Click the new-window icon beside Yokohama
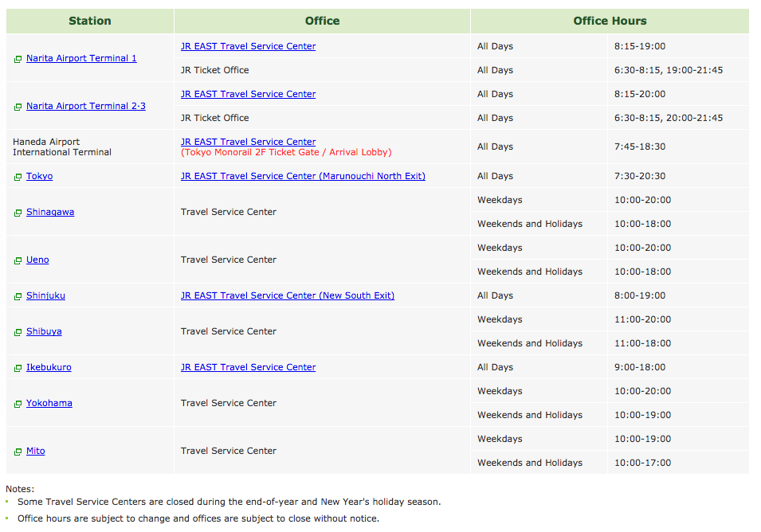This screenshot has height=532, width=761. point(18,404)
